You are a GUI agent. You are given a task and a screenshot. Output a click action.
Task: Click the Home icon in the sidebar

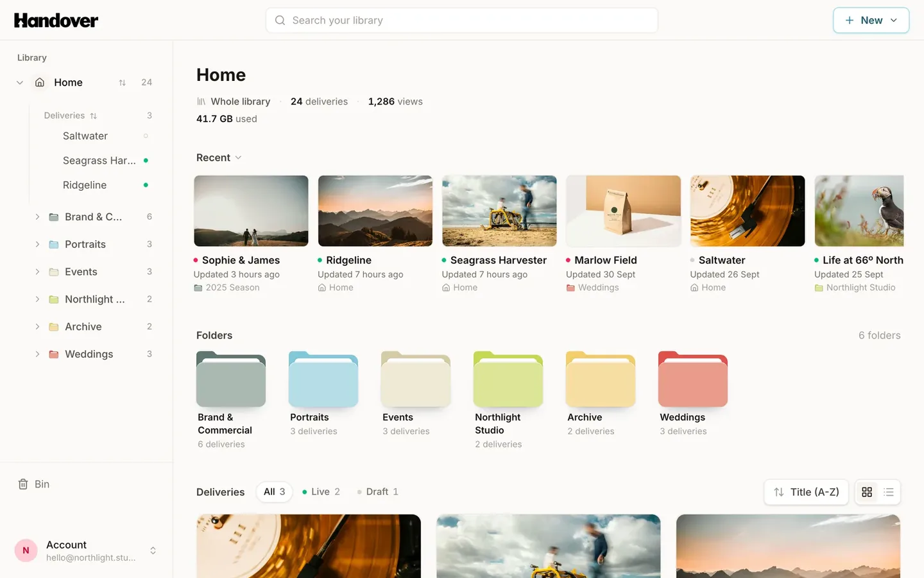(40, 82)
